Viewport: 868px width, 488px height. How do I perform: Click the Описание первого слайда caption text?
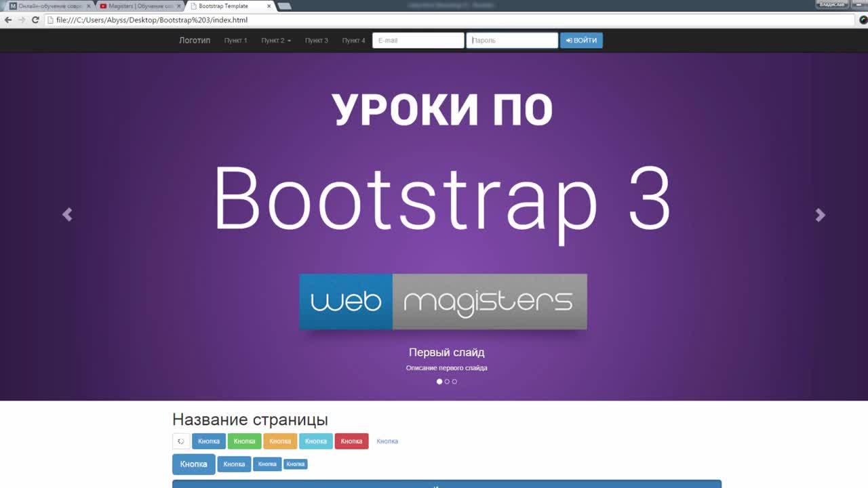coord(447,368)
